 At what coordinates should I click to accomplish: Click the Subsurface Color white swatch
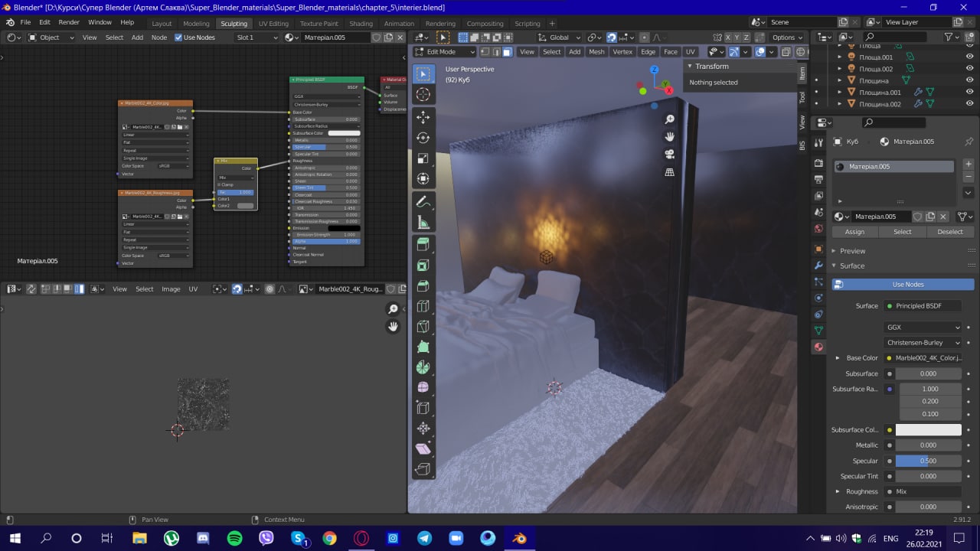928,429
